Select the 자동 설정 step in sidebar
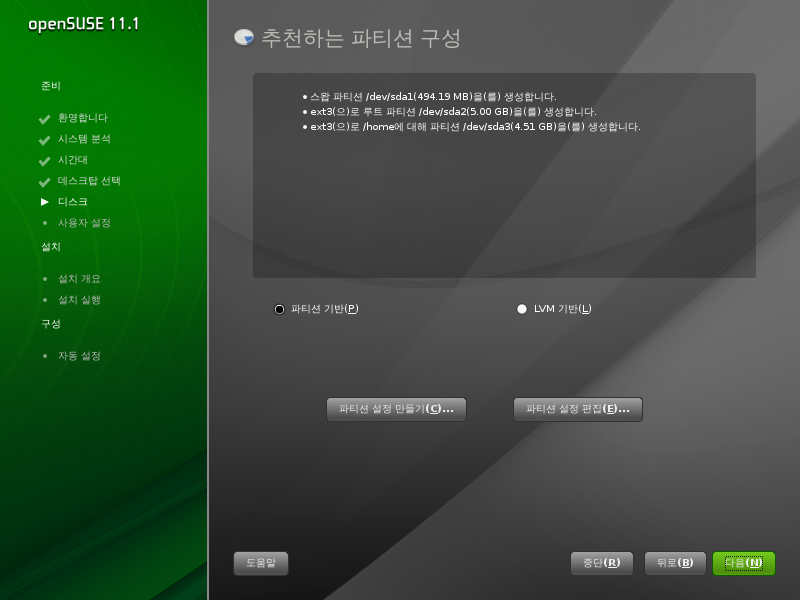 coord(79,356)
